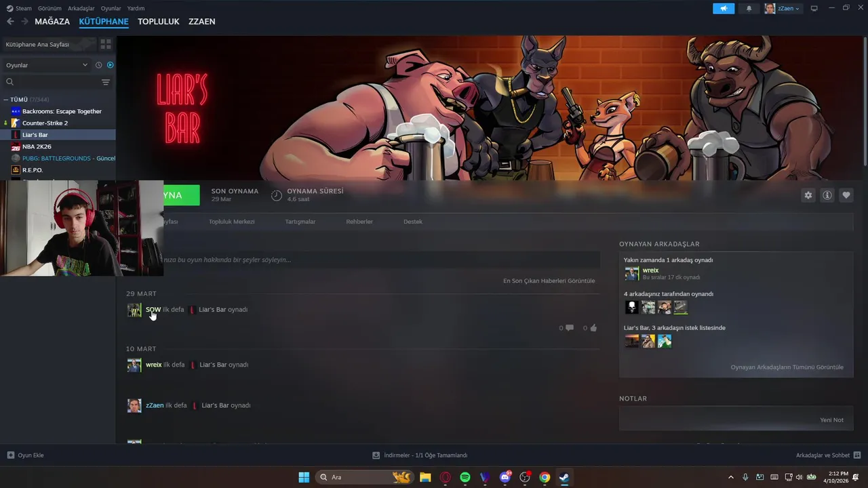Open Spotify from the taskbar

click(465, 477)
